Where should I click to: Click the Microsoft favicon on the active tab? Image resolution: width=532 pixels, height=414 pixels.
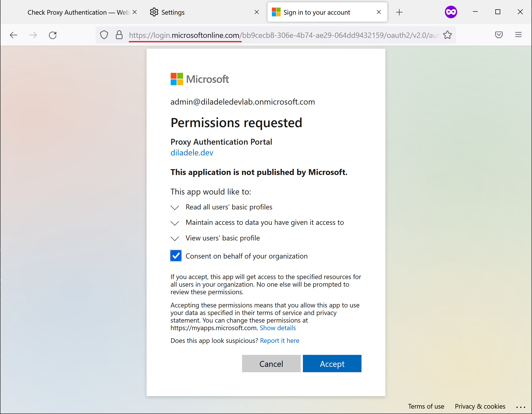[276, 12]
